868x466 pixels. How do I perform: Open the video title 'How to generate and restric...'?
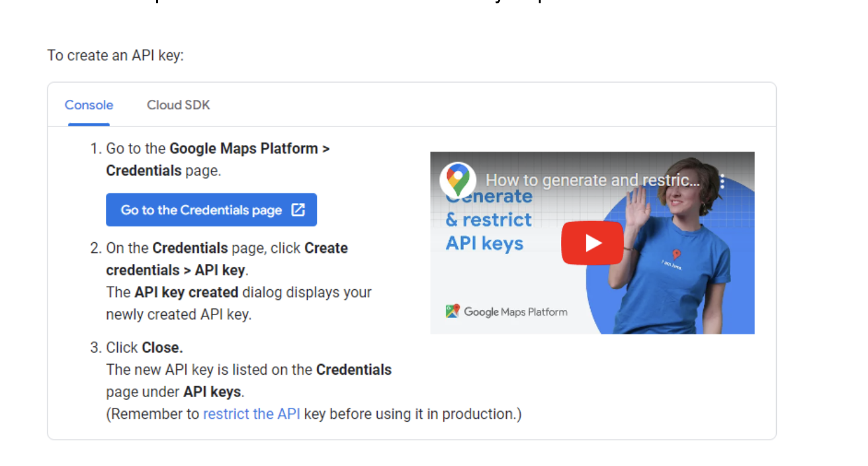(593, 180)
